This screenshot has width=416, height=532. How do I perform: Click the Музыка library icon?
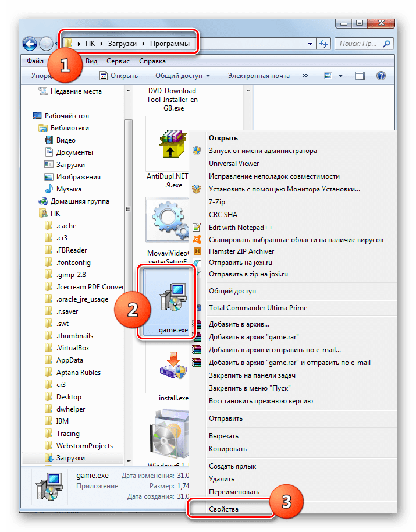coord(49,189)
